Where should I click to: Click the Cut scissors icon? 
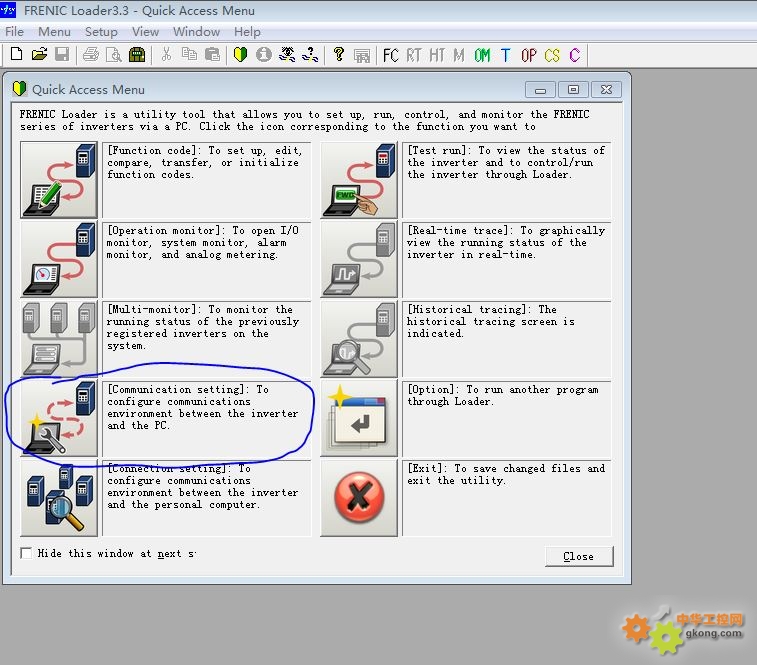167,54
